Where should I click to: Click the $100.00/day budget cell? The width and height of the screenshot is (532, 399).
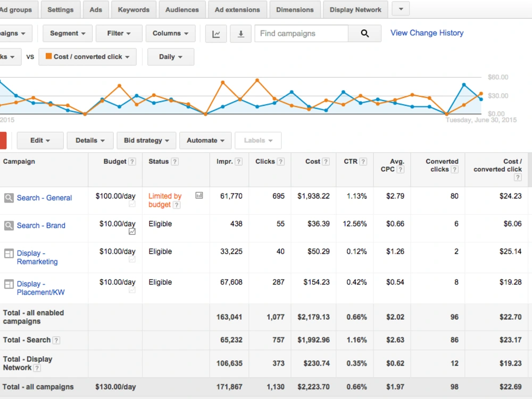[115, 196]
